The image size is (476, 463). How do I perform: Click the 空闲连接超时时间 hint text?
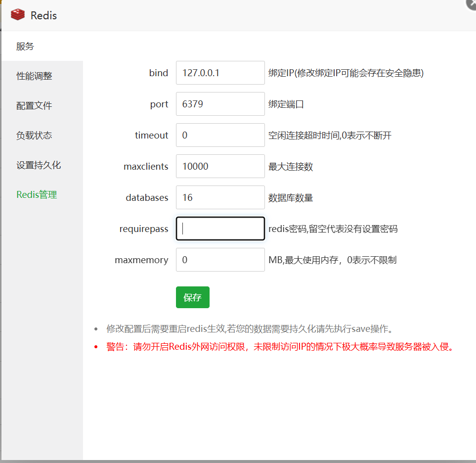click(x=330, y=135)
